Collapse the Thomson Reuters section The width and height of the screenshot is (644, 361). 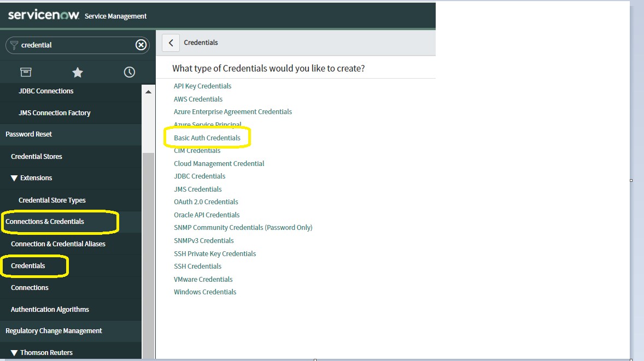pyautogui.click(x=14, y=353)
